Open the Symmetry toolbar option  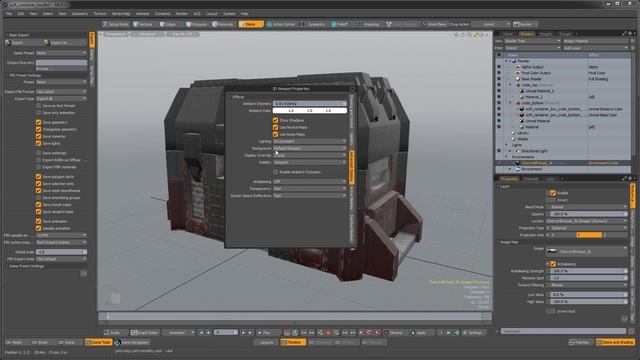pos(313,24)
